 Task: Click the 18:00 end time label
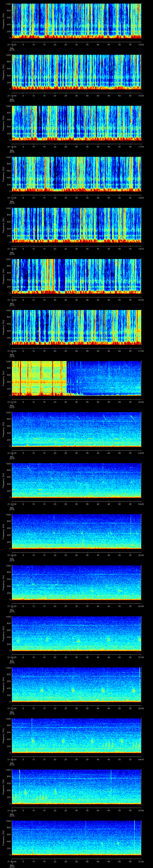coord(141,198)
